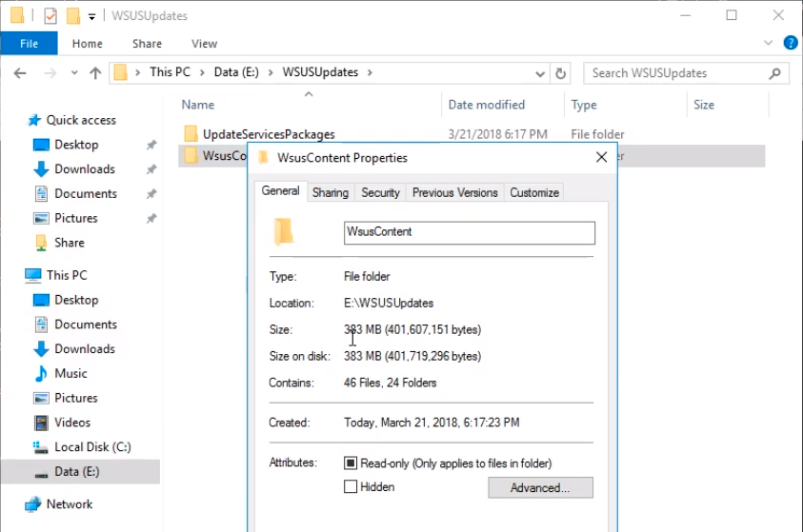Open Explorer Help icon
The height and width of the screenshot is (532, 803).
click(791, 43)
